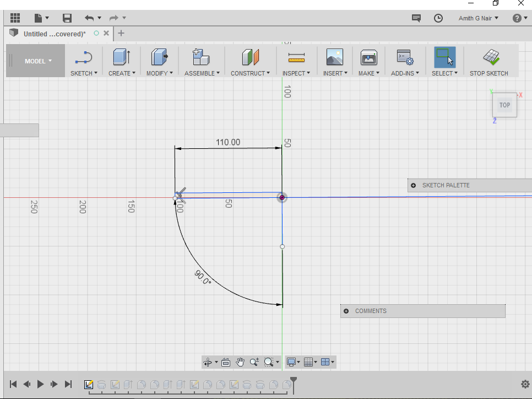Add a new design tab
Screen dimensions: 532x399
coord(121,33)
